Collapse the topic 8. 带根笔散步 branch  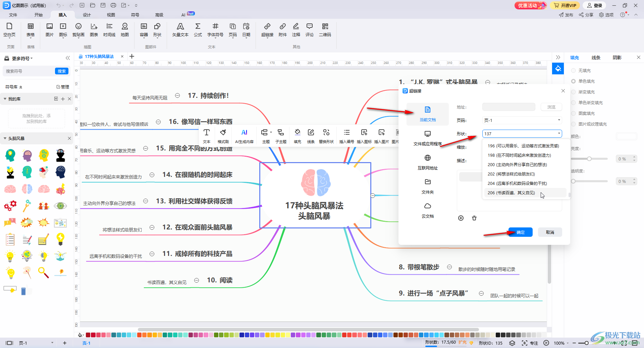[x=449, y=267]
